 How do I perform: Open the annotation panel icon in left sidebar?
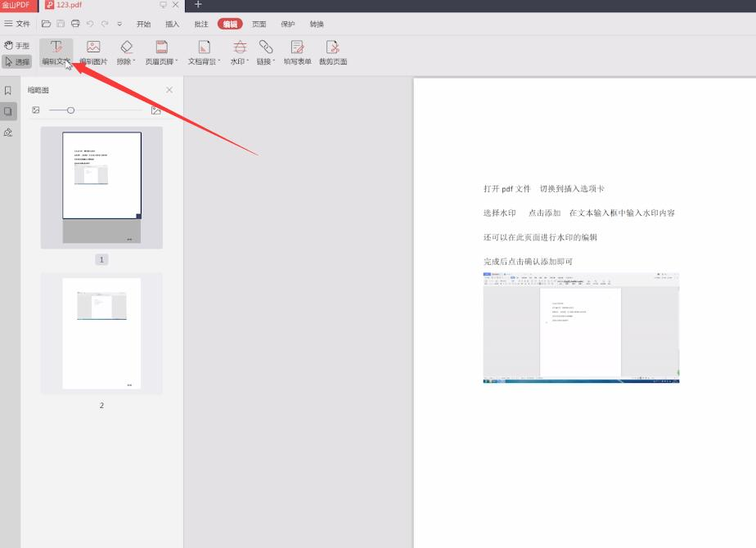8,133
